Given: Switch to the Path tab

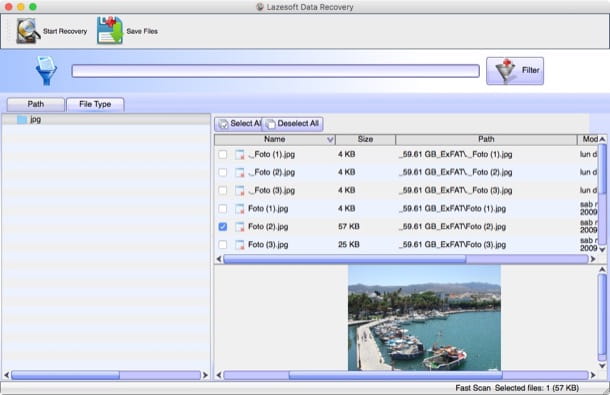Looking at the screenshot, I should tap(36, 104).
